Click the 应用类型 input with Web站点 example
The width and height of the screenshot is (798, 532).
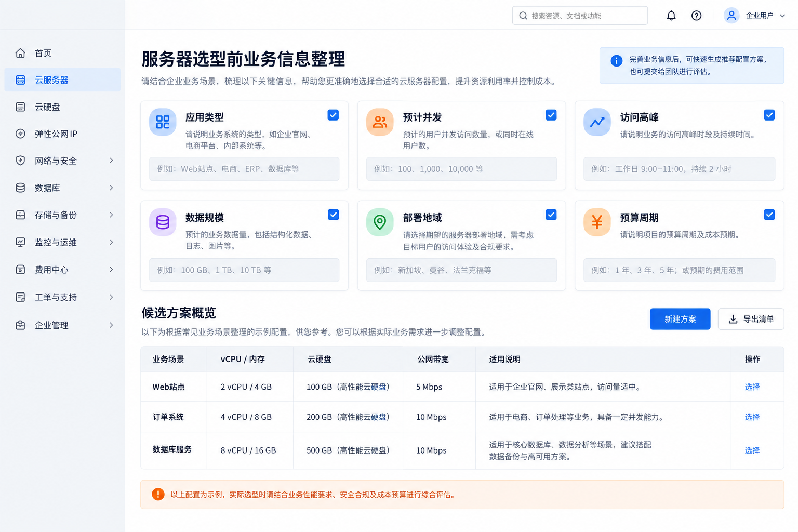coord(244,169)
